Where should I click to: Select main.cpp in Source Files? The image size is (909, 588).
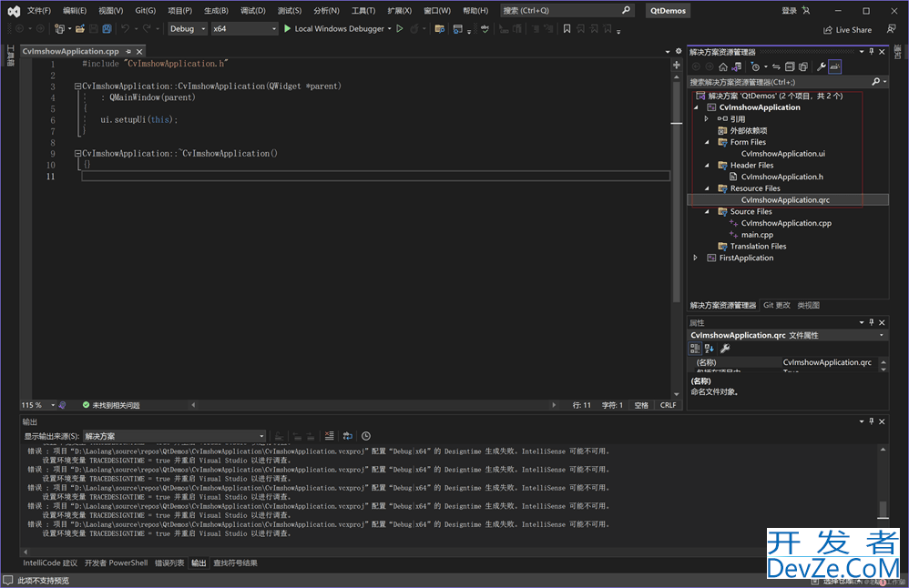click(x=757, y=235)
